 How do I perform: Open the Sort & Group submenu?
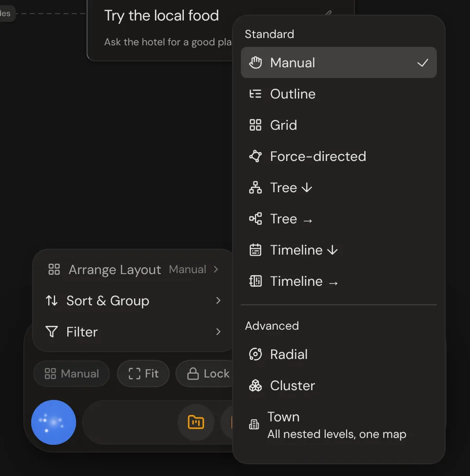pyautogui.click(x=133, y=300)
